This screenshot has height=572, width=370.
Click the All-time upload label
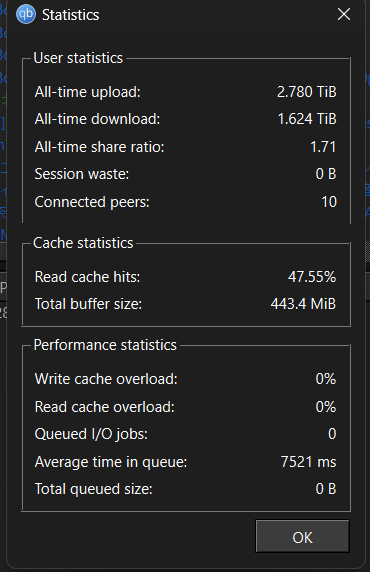tap(88, 92)
